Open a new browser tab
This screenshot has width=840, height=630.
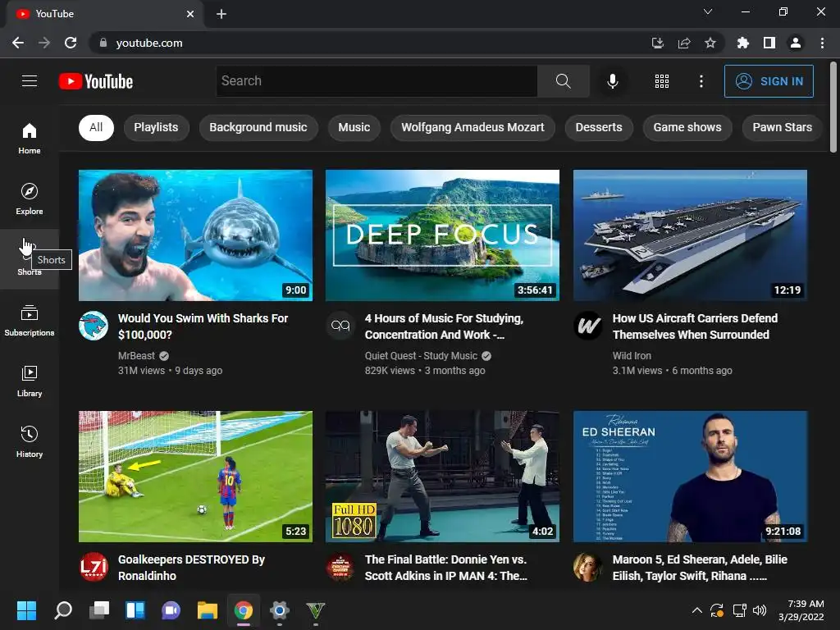click(221, 14)
